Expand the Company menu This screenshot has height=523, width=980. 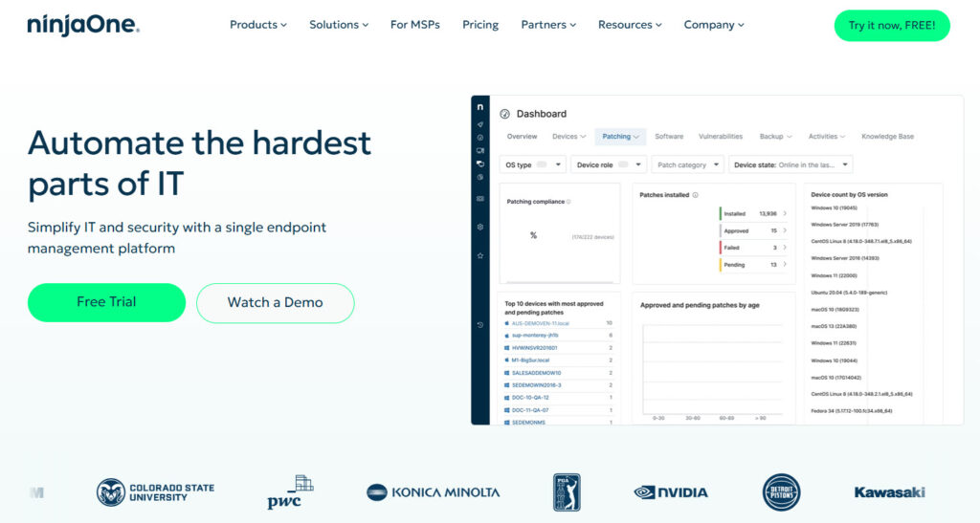click(714, 25)
